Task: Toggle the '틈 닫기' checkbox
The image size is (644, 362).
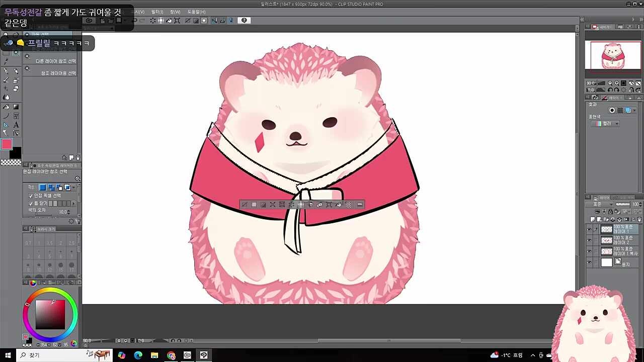Action: [x=31, y=203]
